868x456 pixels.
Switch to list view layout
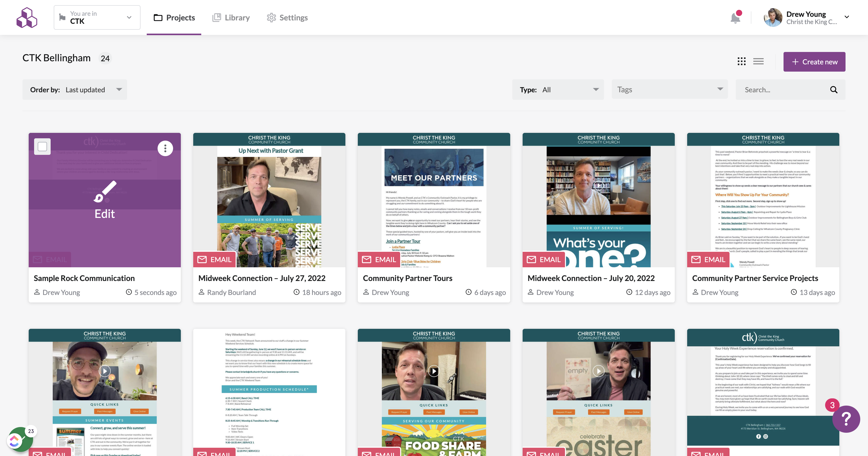click(758, 61)
